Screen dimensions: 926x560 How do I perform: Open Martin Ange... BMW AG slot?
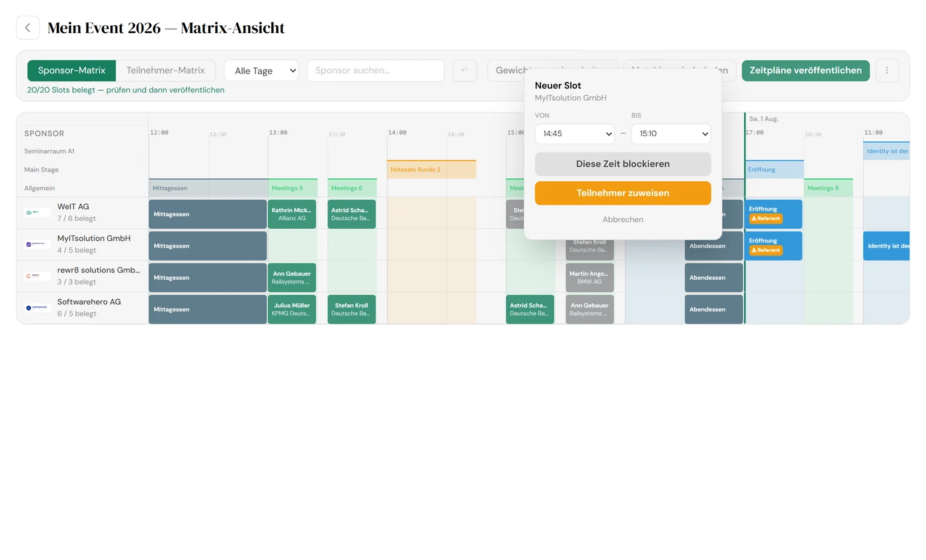click(x=589, y=278)
